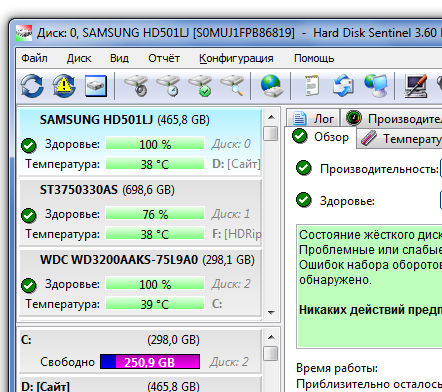The width and height of the screenshot is (442, 392).
Task: Open the Отчёт menu
Action: [x=164, y=58]
